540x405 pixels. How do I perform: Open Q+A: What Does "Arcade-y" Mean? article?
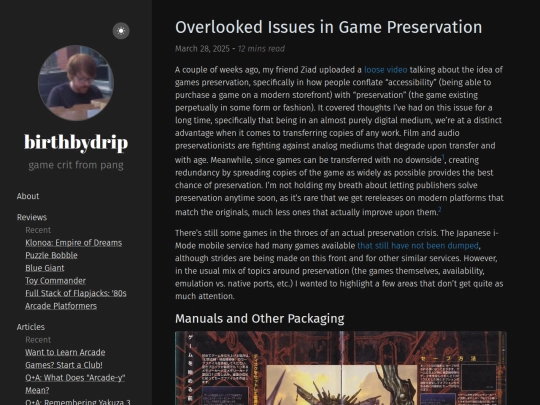point(75,384)
